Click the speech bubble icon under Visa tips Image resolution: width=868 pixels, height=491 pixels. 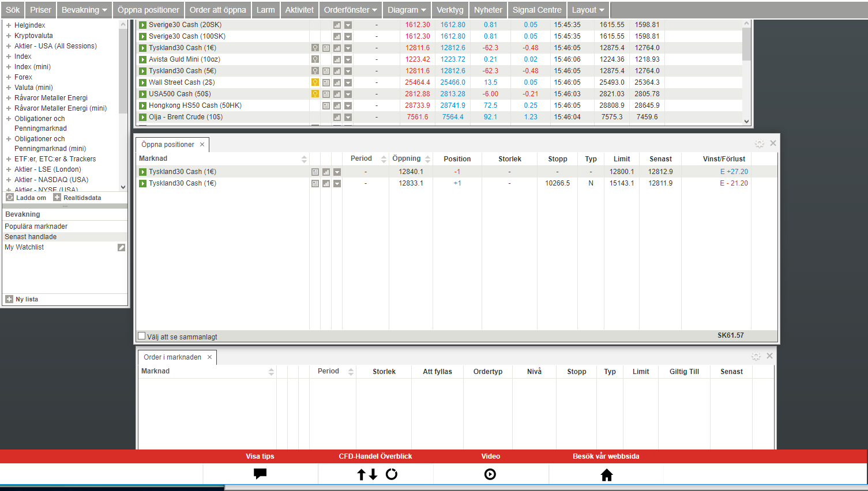pos(260,474)
